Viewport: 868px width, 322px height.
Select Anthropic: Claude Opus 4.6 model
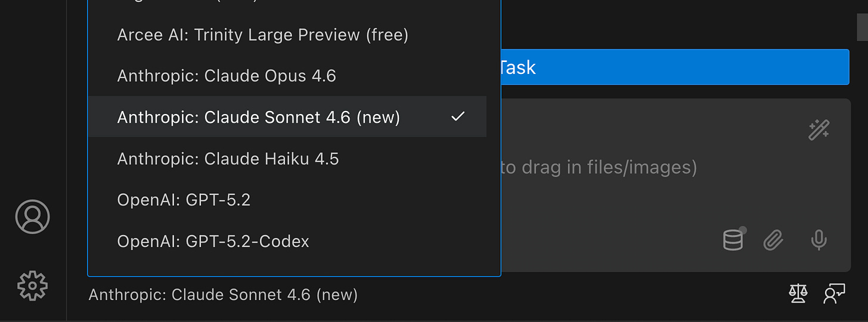227,76
